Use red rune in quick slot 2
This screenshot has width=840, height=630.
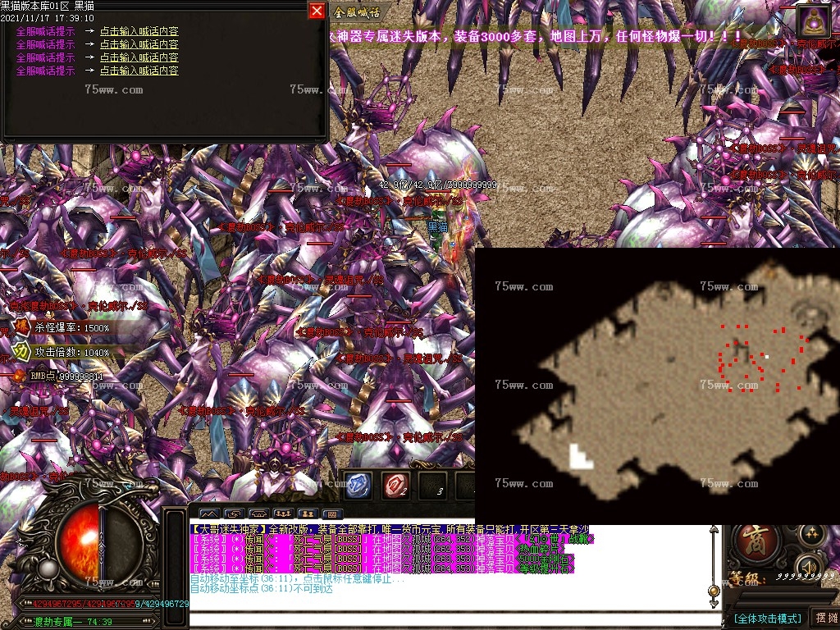coord(396,486)
